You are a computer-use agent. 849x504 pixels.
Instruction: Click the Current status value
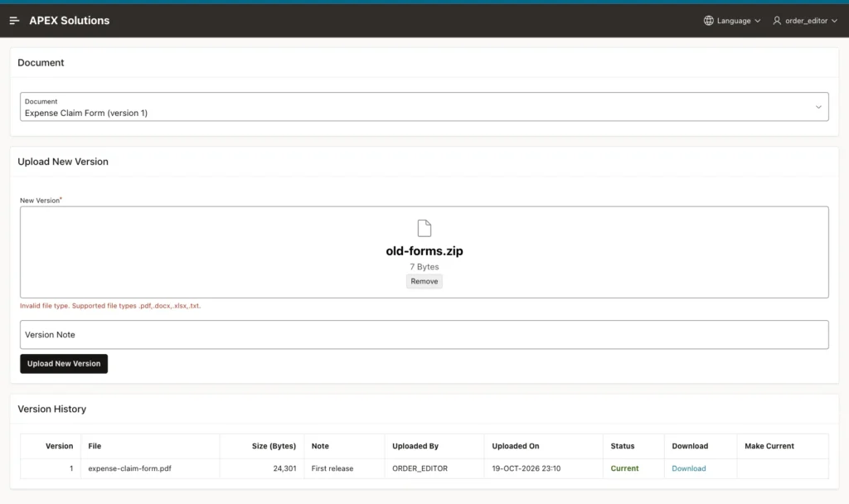coord(625,468)
